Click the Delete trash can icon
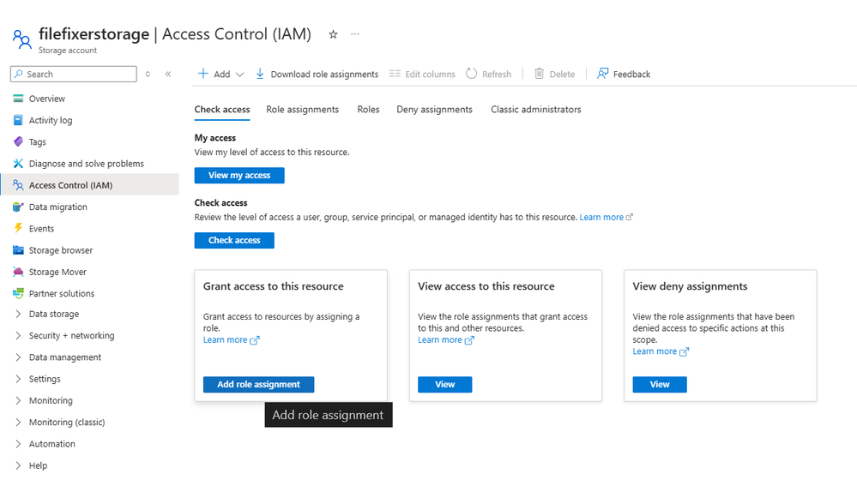 [x=539, y=74]
